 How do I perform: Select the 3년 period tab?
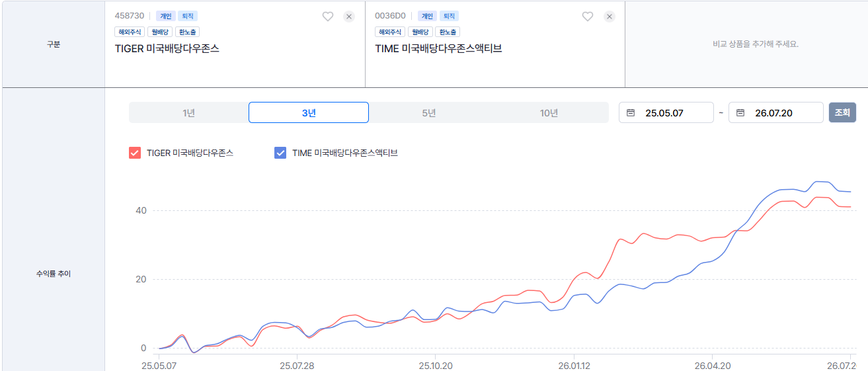tap(309, 112)
